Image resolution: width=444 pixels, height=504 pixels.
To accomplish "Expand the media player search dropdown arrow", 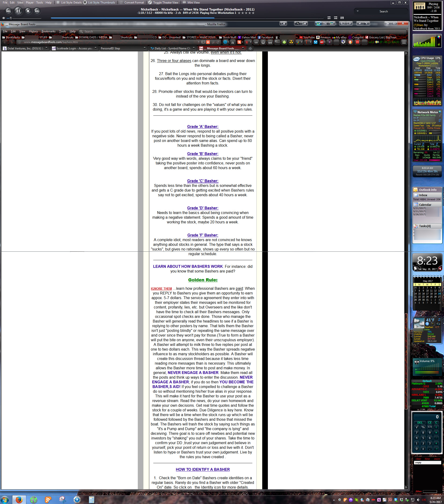I will pyautogui.click(x=357, y=11).
